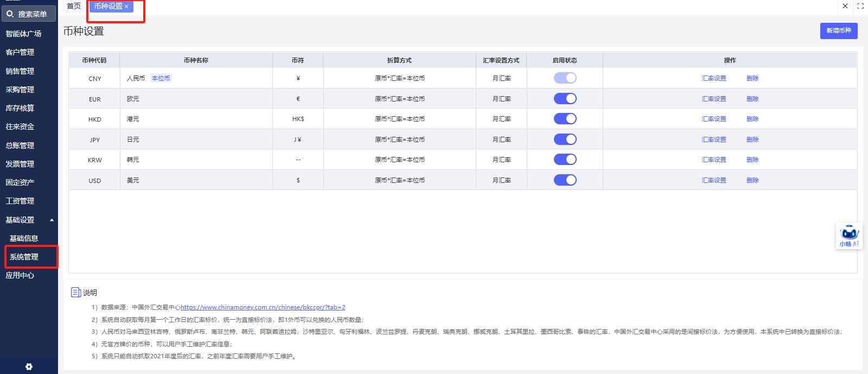
Task: Turn off the JPY enable switch
Action: (565, 140)
